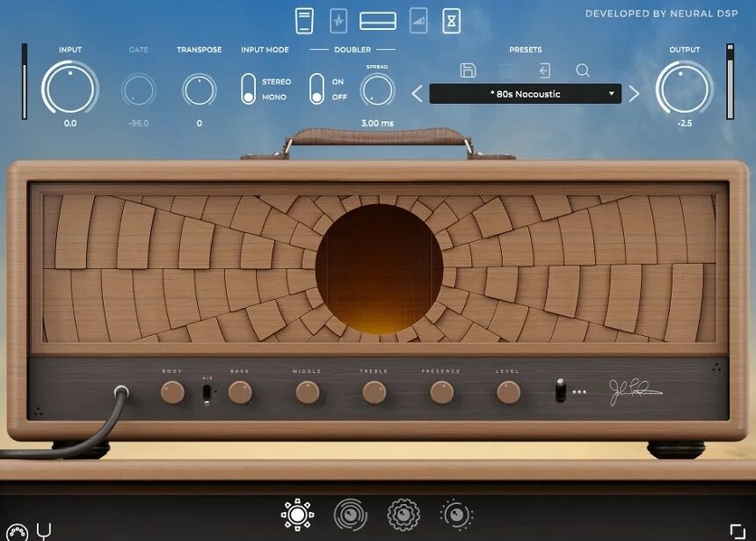Open the pedal section icon at the top
Viewport: 756px width, 541px height.
(x=304, y=21)
